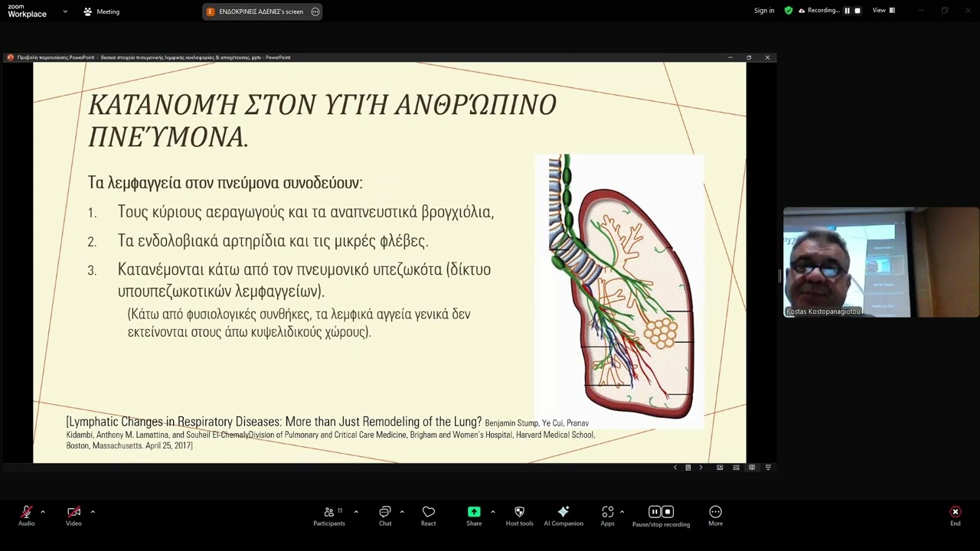
Task: Go to next slide in PowerPoint
Action: coord(701,468)
